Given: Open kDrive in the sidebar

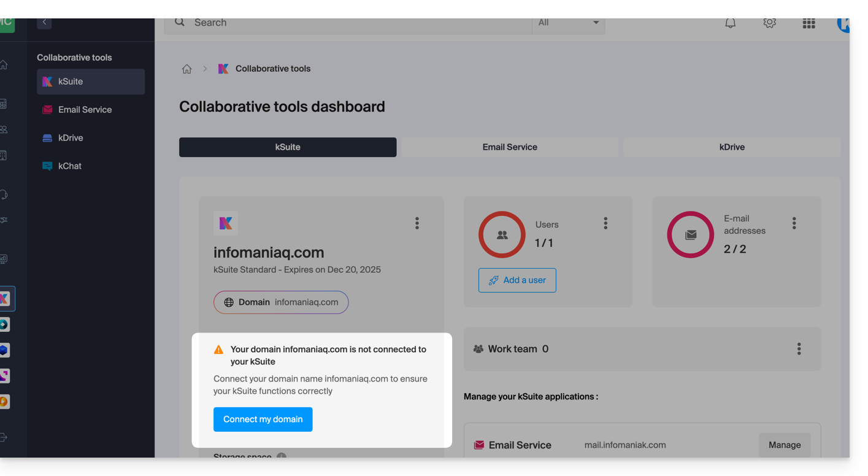Looking at the screenshot, I should click(70, 138).
